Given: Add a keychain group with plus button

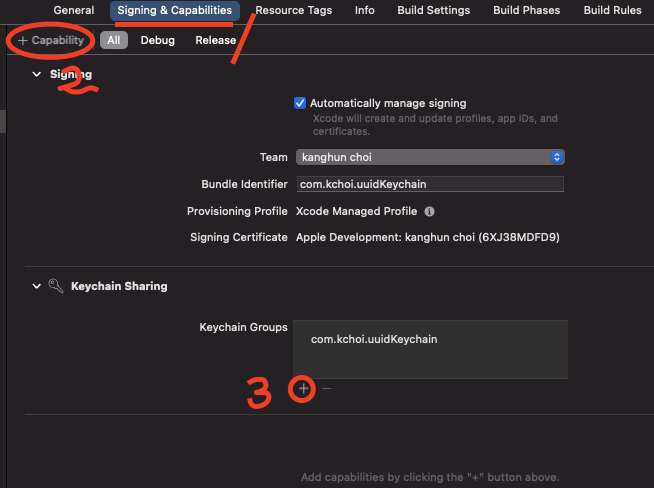Looking at the screenshot, I should (303, 389).
